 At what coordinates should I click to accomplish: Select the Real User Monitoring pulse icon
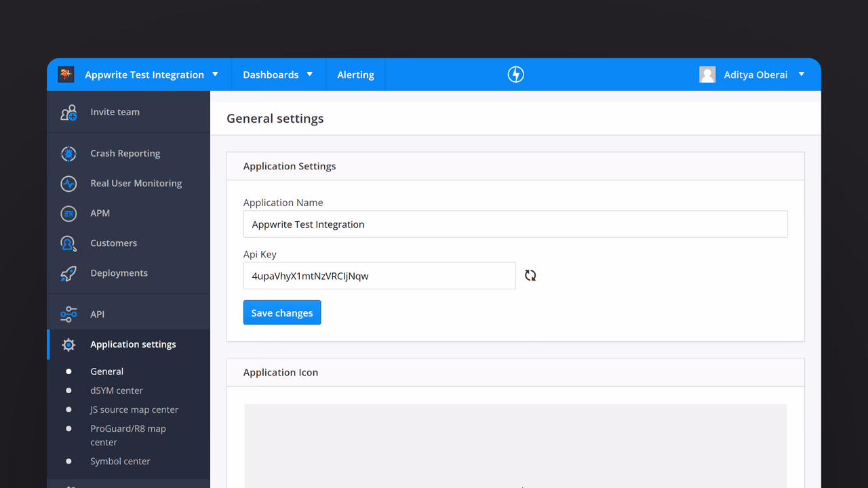tap(68, 183)
